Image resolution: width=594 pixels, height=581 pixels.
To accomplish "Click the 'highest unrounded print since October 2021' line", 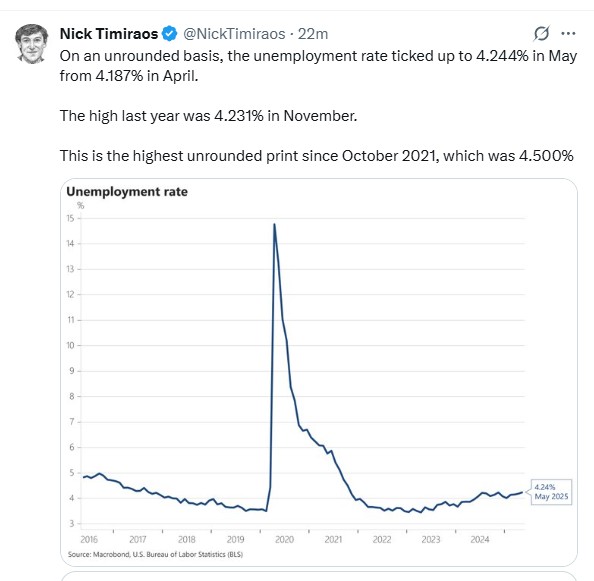I will 317,156.
